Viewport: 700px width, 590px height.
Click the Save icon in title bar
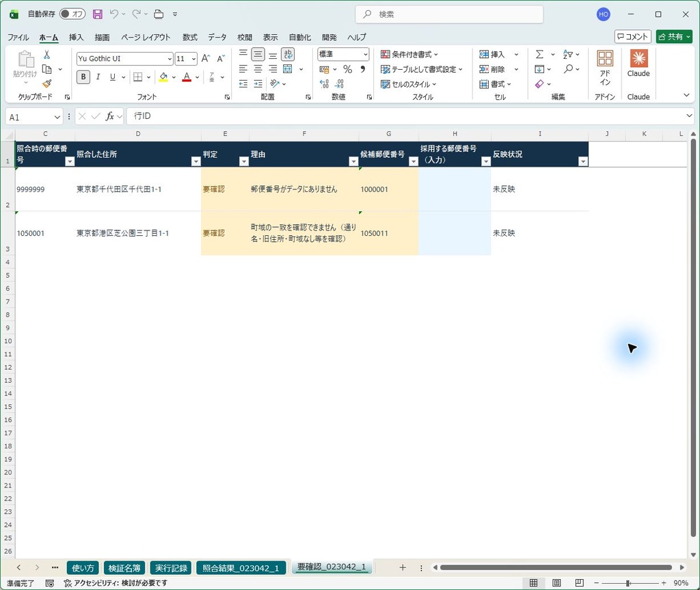(x=97, y=14)
